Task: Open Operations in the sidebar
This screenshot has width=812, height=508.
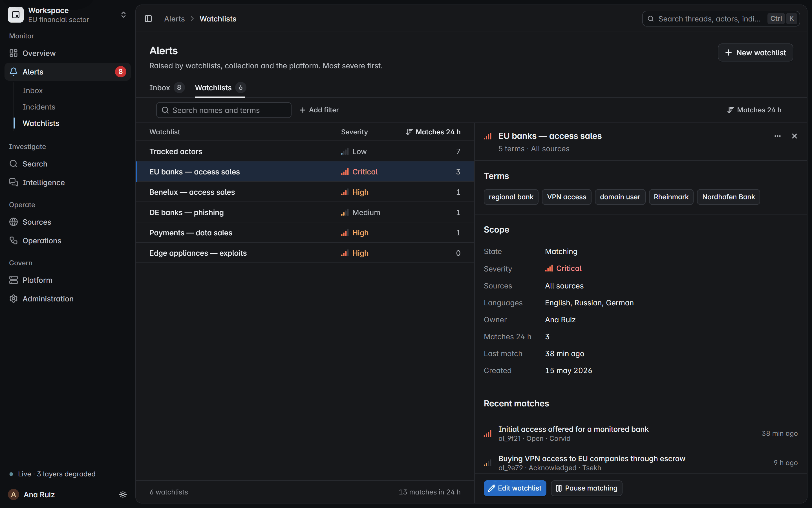Action: coord(67,240)
